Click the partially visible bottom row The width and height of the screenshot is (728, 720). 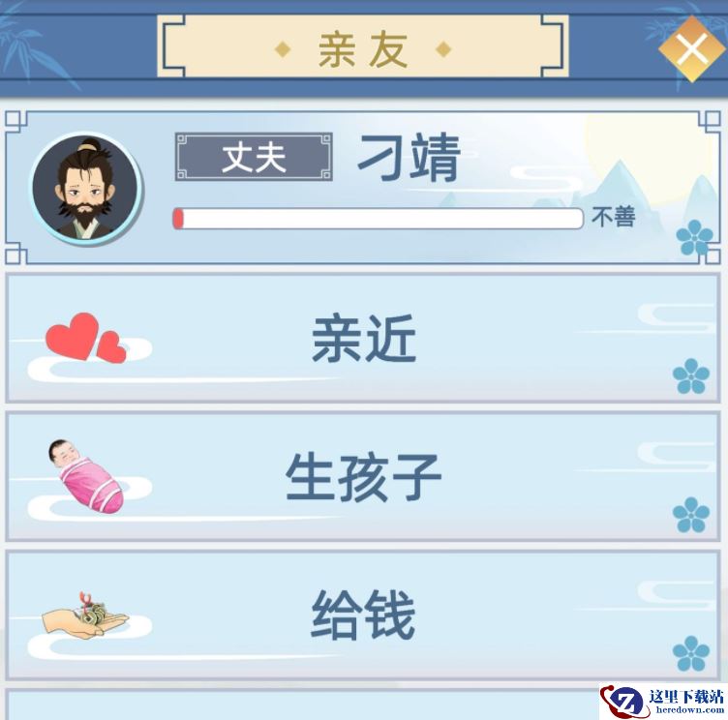302,705
